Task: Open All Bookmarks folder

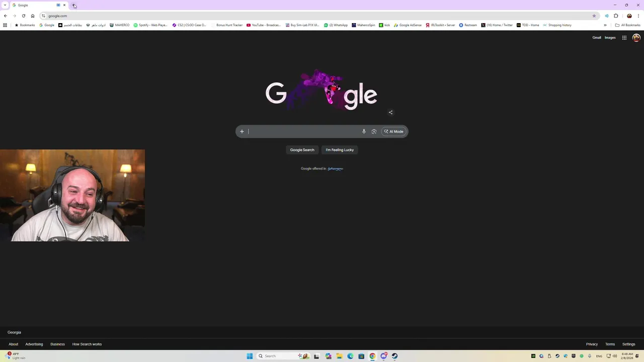Action: [x=627, y=25]
